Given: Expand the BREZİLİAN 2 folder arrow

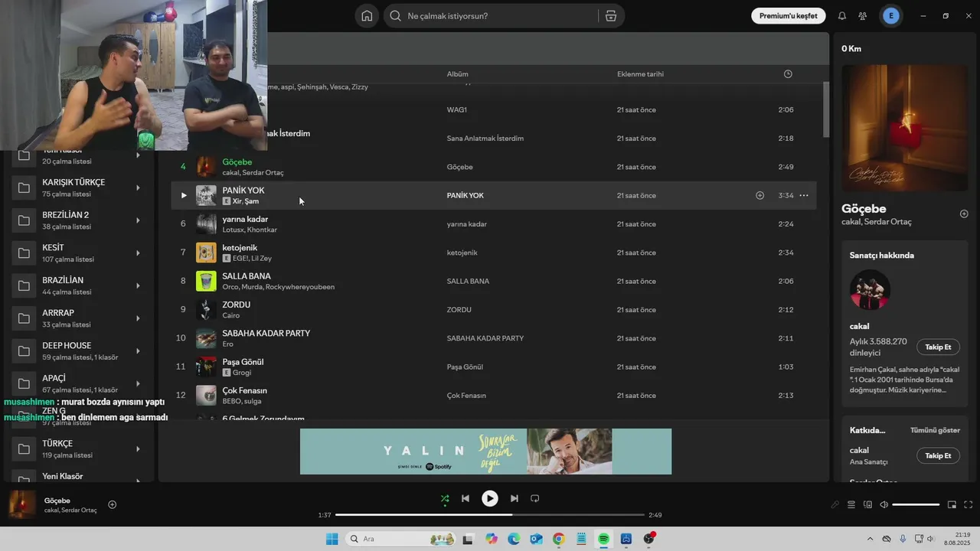Looking at the screenshot, I should pos(138,220).
